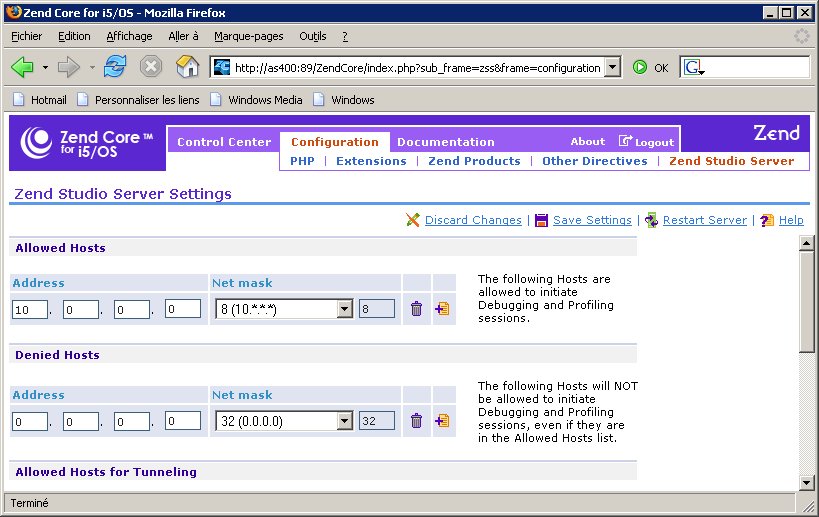Click the vertical scrollbar thumb
819x517 pixels.
[806, 302]
